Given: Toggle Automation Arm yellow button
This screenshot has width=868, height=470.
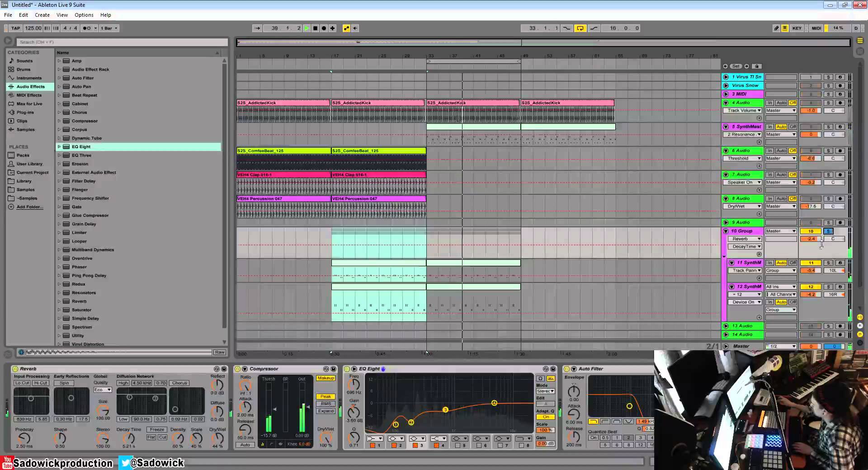Looking at the screenshot, I should click(347, 28).
